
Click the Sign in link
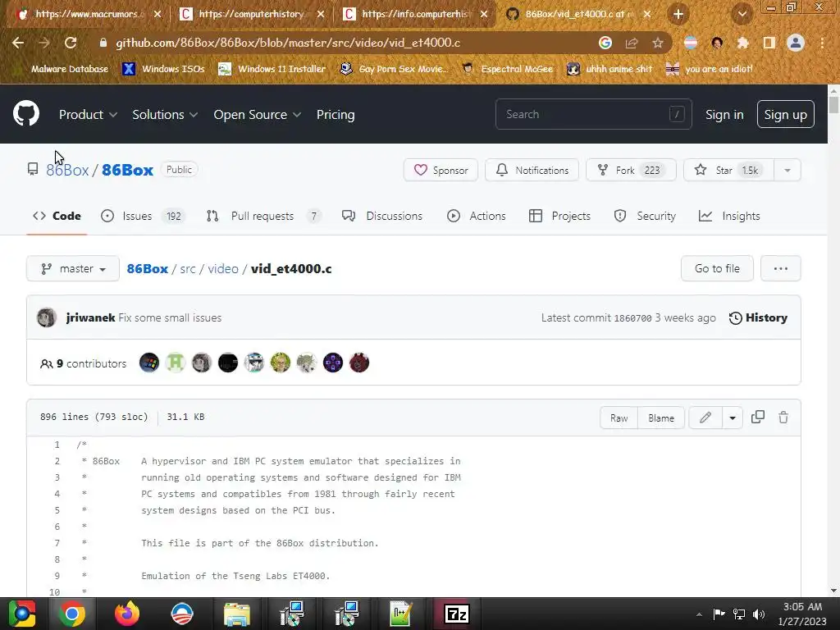tap(724, 115)
